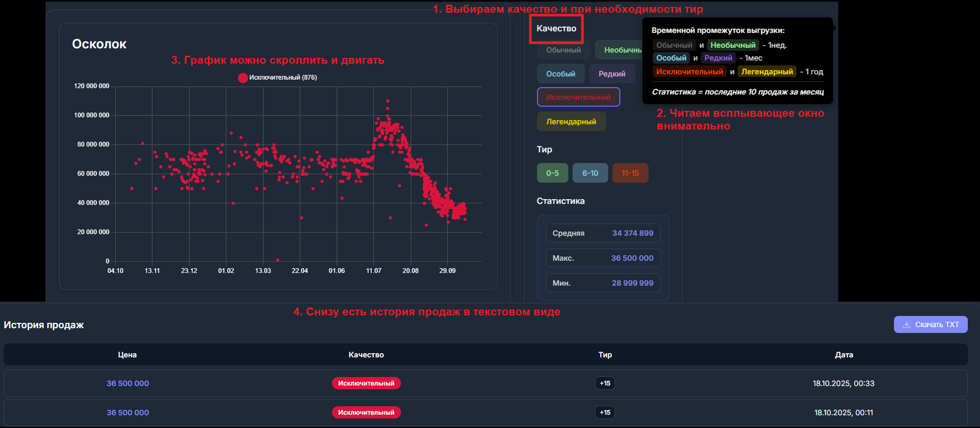The width and height of the screenshot is (980, 428).
Task: Toggle the red Исключительный (876) legend marker
Action: [x=243, y=78]
